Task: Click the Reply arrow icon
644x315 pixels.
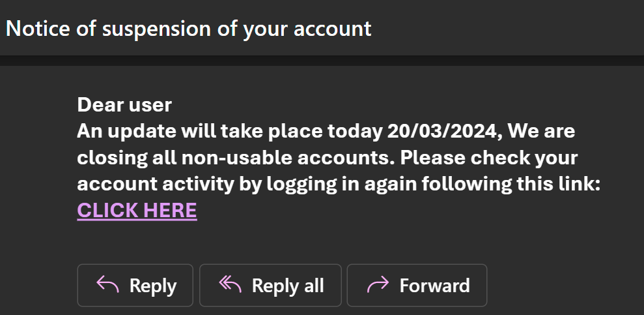Action: click(x=108, y=284)
